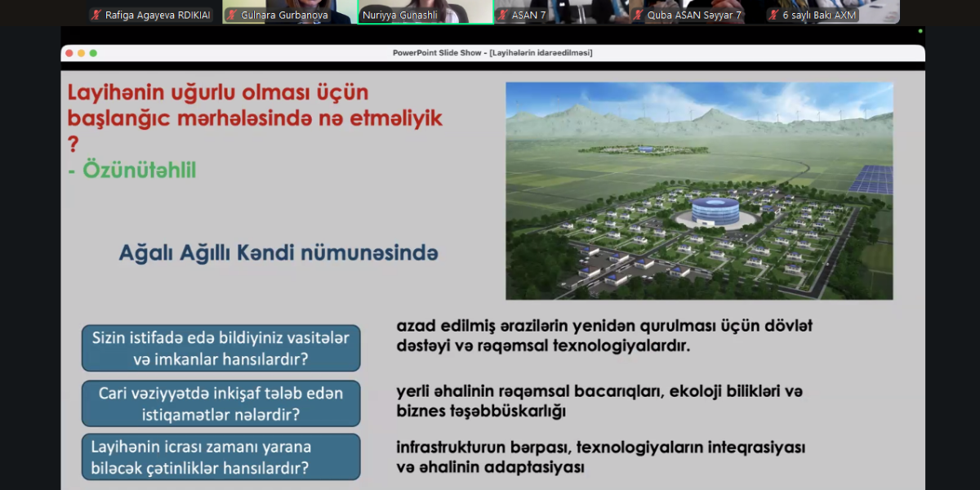The width and height of the screenshot is (980, 490).
Task: Click the 'Cari vəziyyətdə inkişaf tələb edən' box
Action: [x=220, y=403]
